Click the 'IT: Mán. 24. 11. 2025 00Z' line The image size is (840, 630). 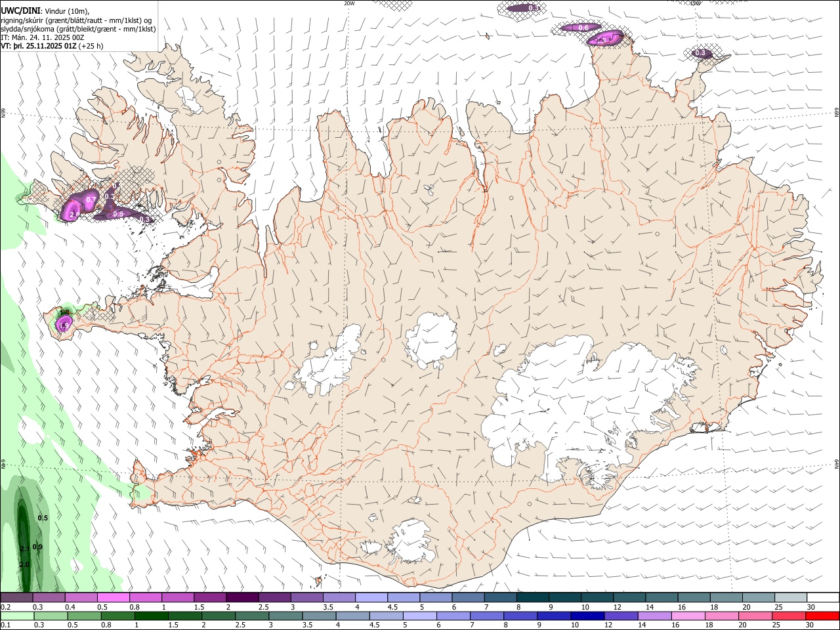coord(42,37)
